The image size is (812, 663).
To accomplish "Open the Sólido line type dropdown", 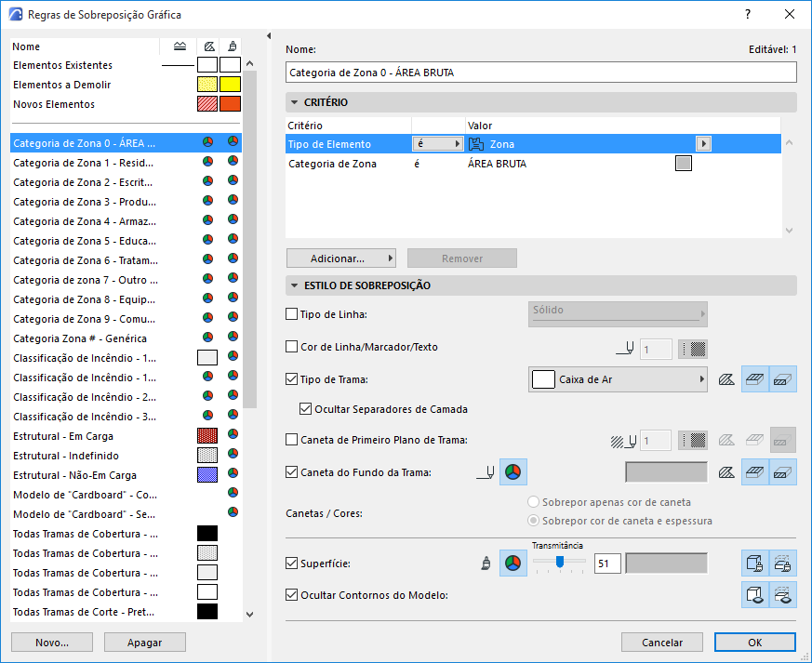I will pyautogui.click(x=618, y=314).
